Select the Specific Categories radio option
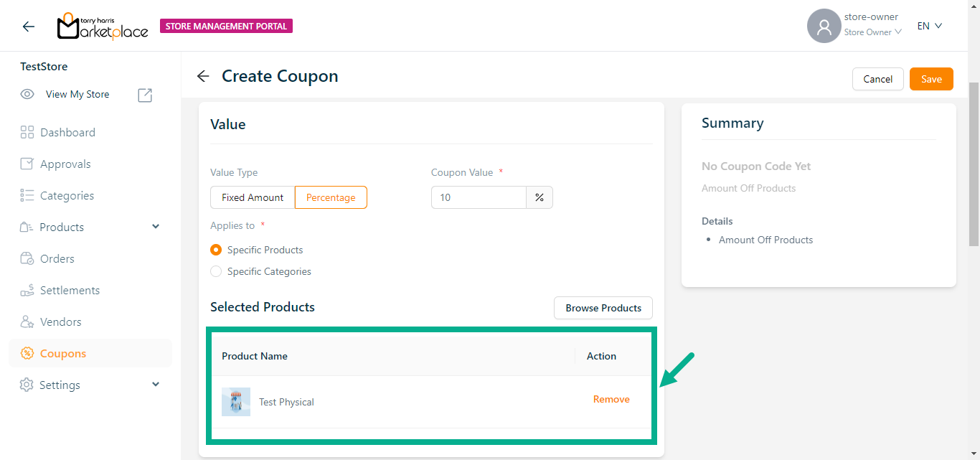Viewport: 980px width, 460px height. (216, 271)
